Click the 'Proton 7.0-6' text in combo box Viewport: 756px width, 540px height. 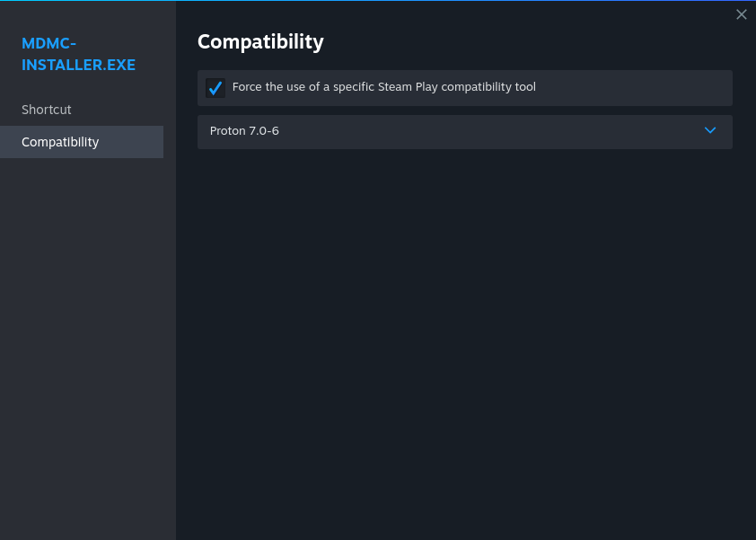[244, 131]
